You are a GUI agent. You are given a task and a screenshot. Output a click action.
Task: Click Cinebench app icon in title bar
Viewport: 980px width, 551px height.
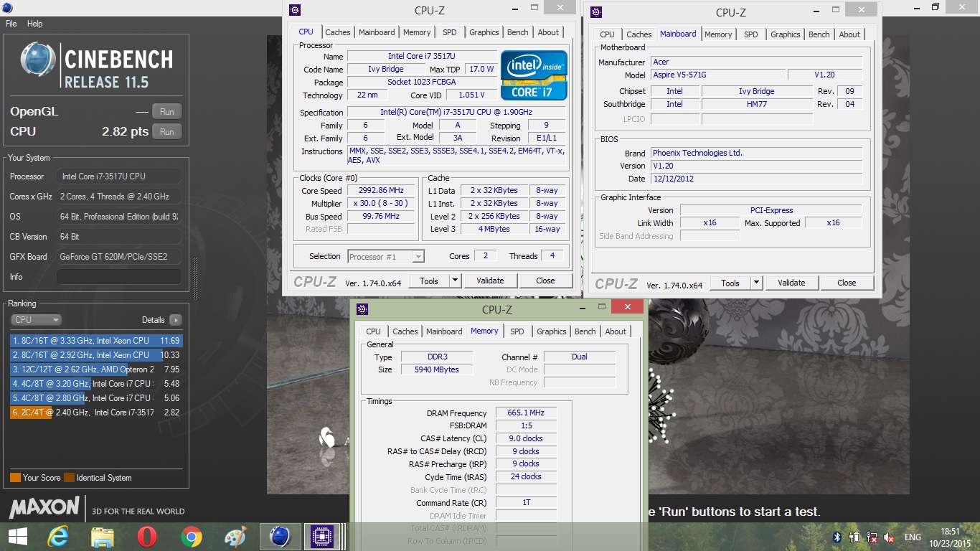(x=8, y=7)
